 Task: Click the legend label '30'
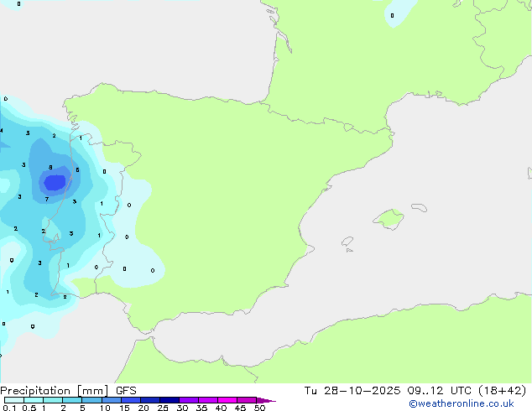point(182,408)
